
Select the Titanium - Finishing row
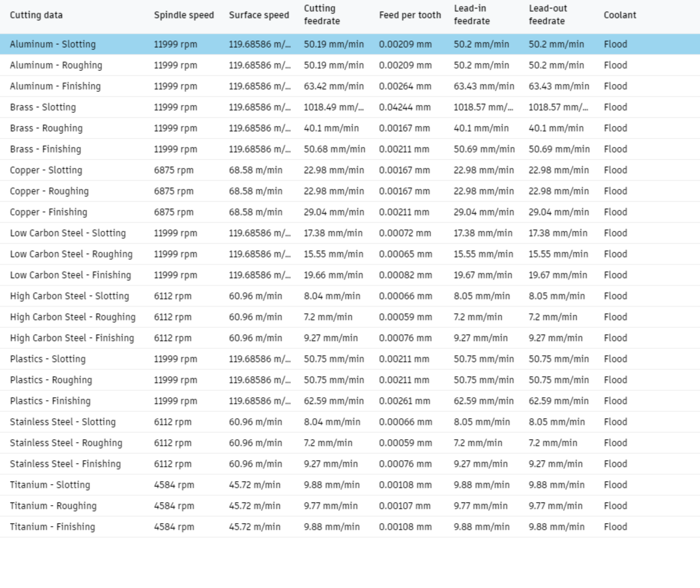(350, 527)
